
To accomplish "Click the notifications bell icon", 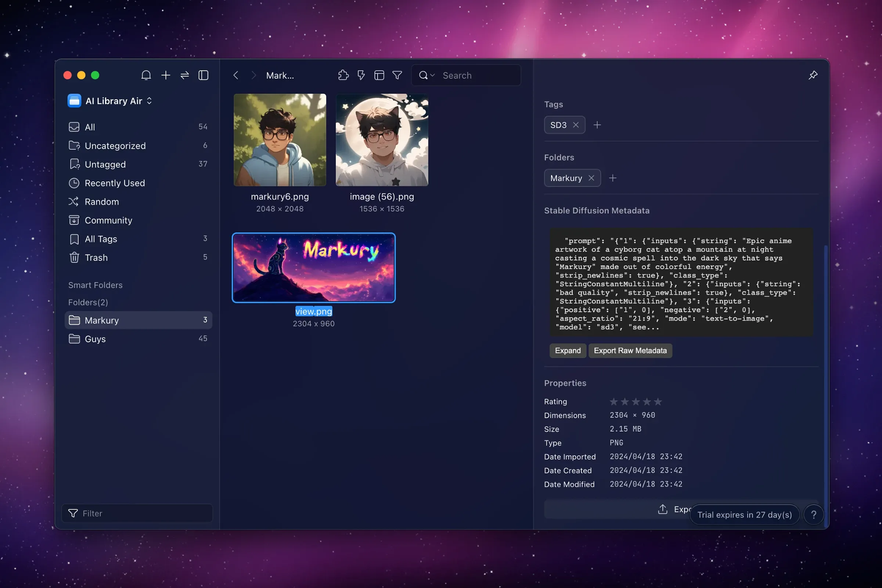I will [x=146, y=75].
